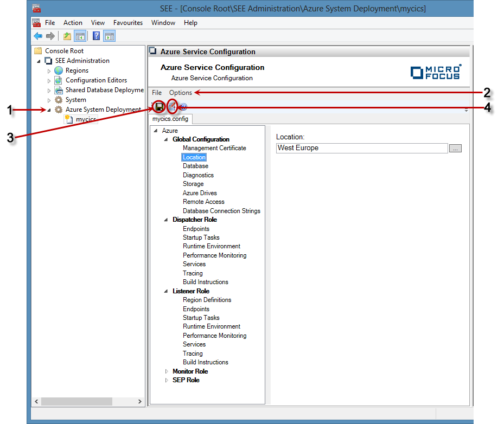This screenshot has width=504, height=424.
Task: Click the round blue icon beside the edit icon
Action: point(183,107)
